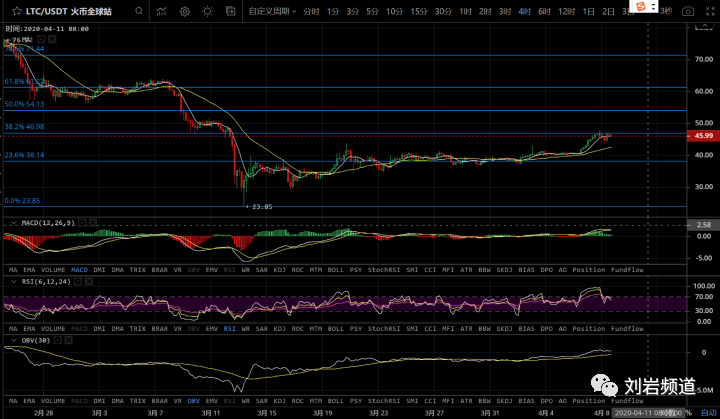This screenshot has height=419, width=720.
Task: Open settings for the MA overlay
Action: (41, 40)
